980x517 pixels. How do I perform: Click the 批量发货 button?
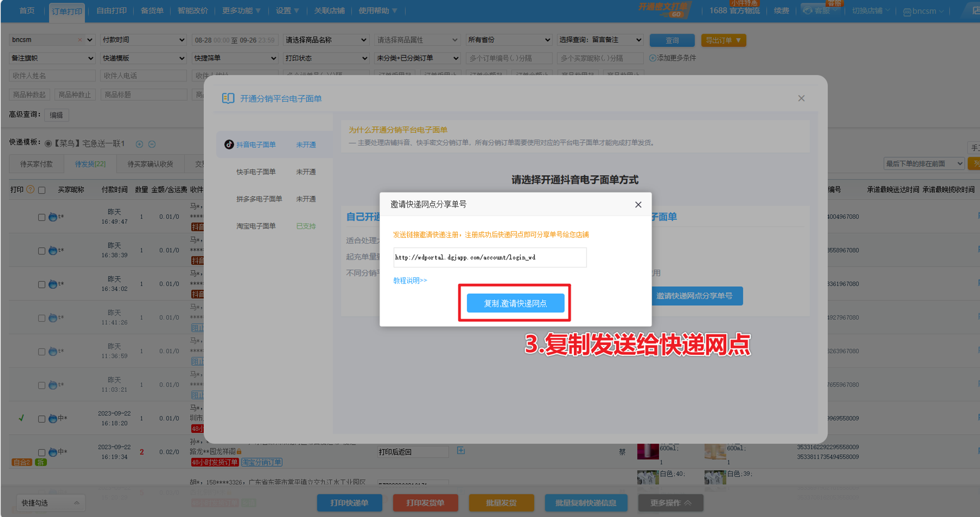click(501, 503)
